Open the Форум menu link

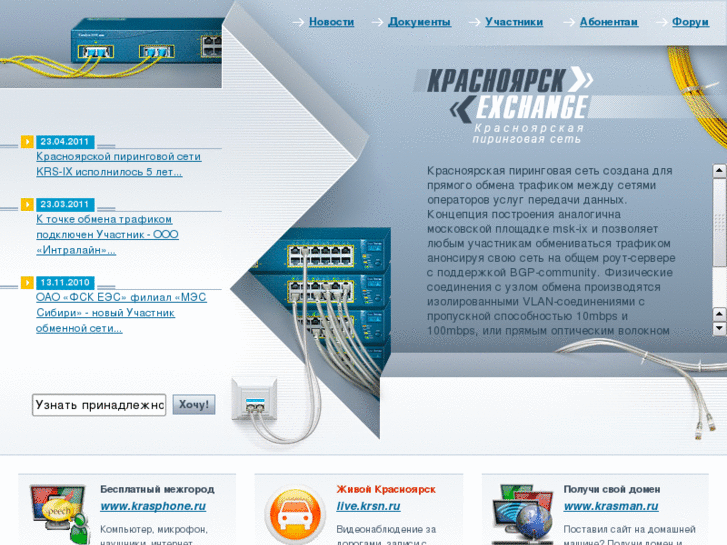[690, 22]
